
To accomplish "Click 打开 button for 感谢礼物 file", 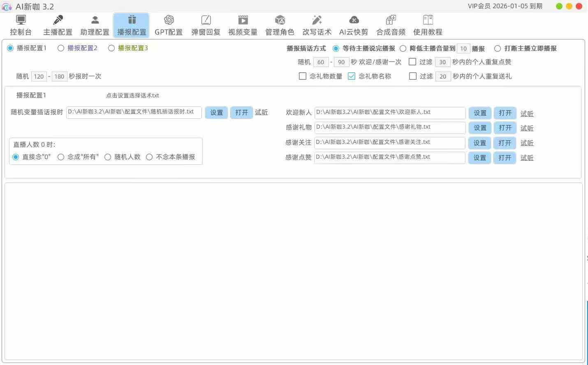I will coord(505,128).
